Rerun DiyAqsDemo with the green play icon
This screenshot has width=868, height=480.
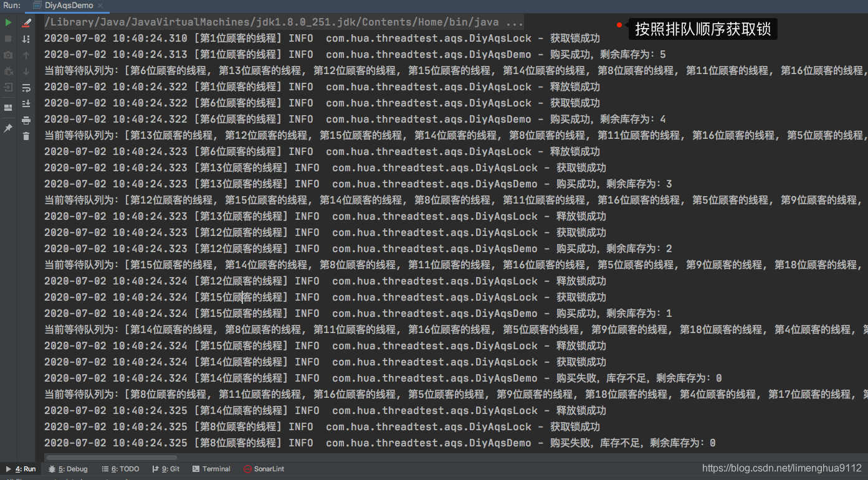pos(8,22)
